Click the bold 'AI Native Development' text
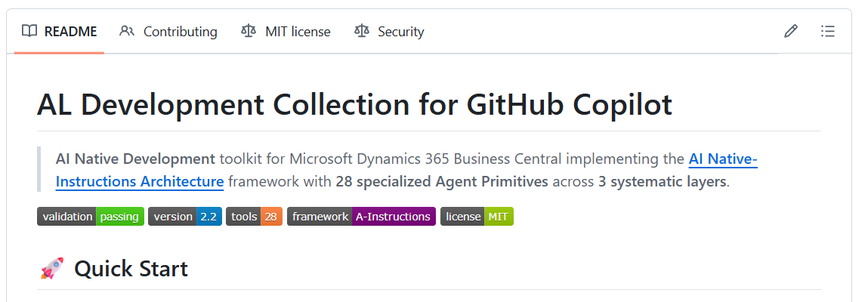 click(x=135, y=159)
